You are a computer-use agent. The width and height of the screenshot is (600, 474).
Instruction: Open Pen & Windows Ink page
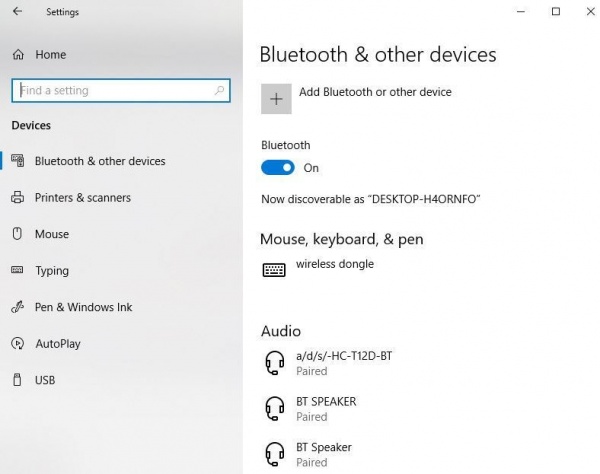83,307
